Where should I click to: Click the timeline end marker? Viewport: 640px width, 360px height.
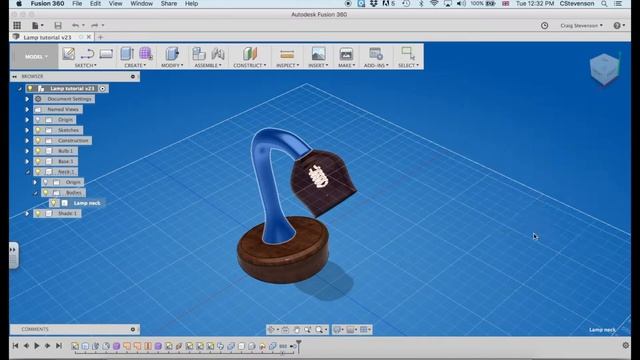click(299, 346)
